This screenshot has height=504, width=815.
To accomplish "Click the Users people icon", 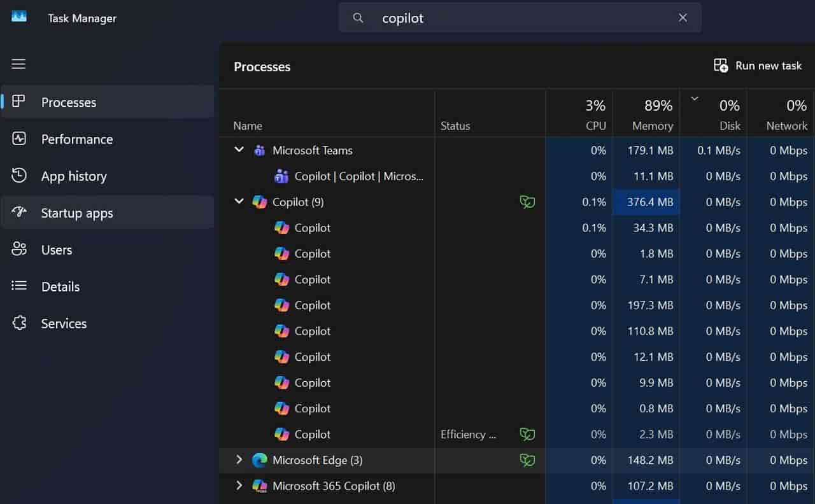I will [19, 249].
